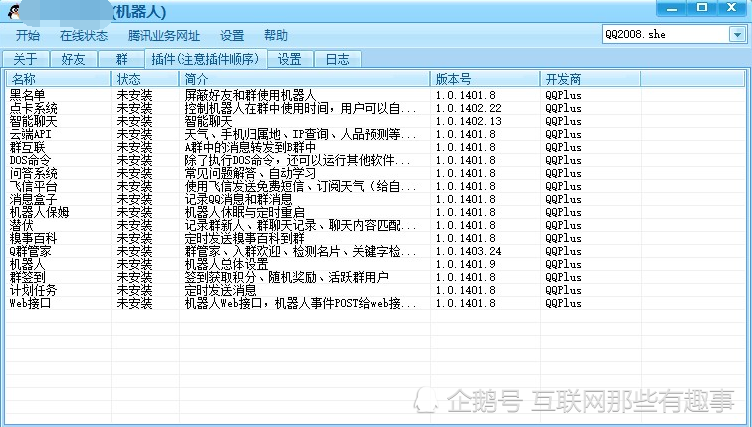Click QQPlus developer in 计划任务 row
This screenshot has width=752, height=427.
pos(564,290)
